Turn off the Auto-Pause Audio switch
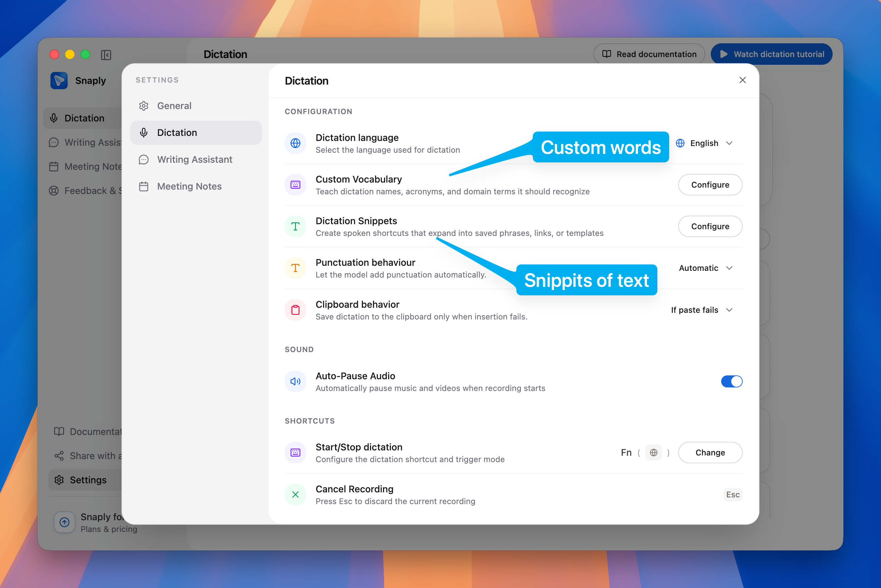 [732, 381]
